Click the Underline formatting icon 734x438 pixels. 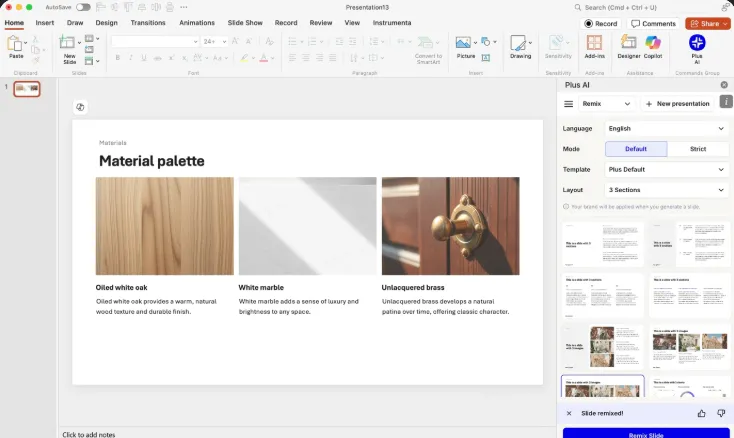click(144, 58)
